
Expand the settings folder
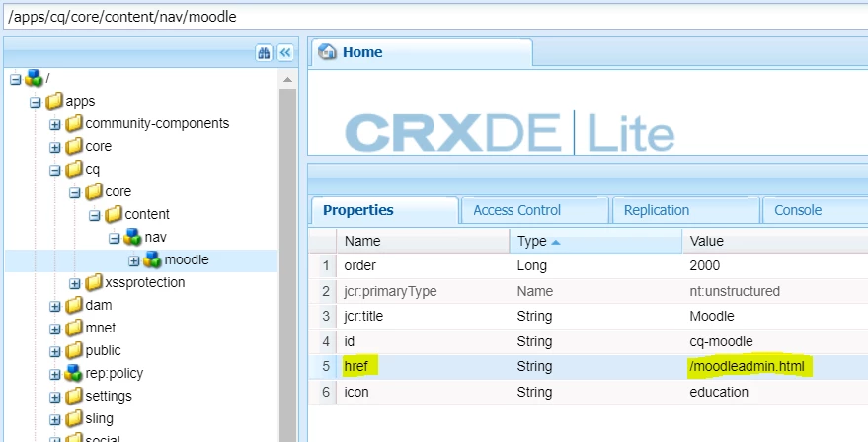pos(54,398)
